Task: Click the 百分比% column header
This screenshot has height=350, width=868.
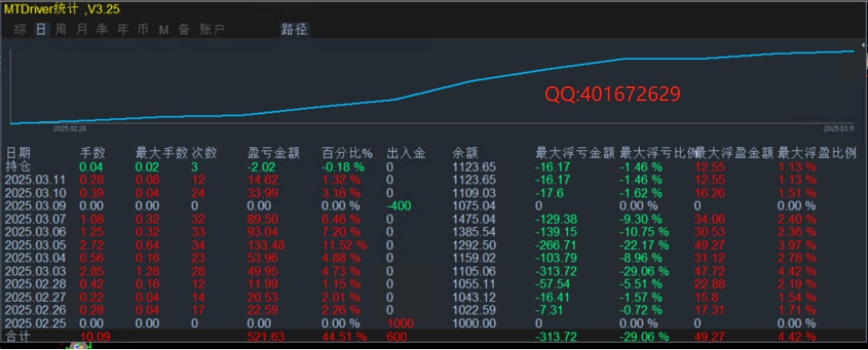Action: coord(347,153)
